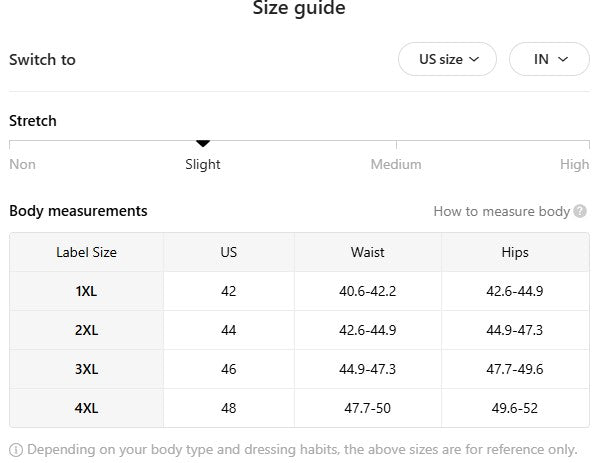Click the Waist column header

coord(368,252)
